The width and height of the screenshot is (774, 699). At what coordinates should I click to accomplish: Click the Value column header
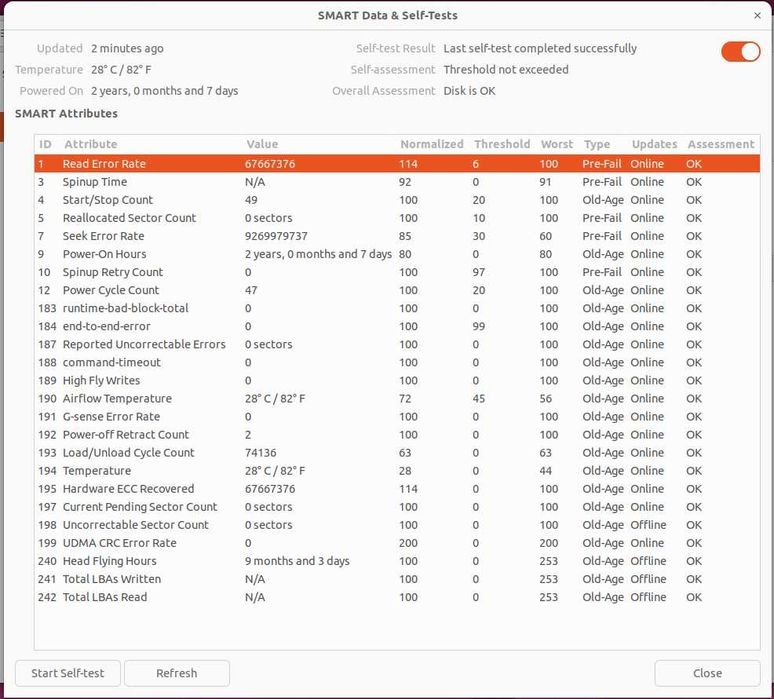[x=262, y=144]
